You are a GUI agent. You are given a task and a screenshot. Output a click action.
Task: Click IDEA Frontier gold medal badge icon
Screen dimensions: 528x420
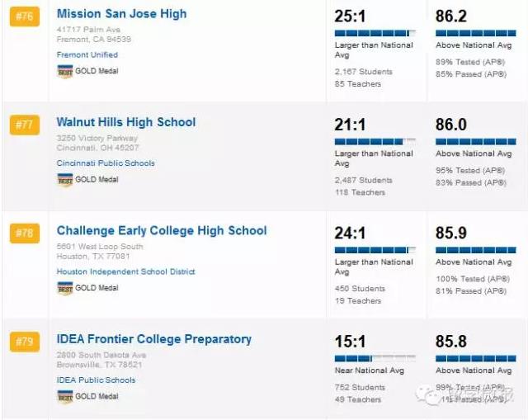65,397
